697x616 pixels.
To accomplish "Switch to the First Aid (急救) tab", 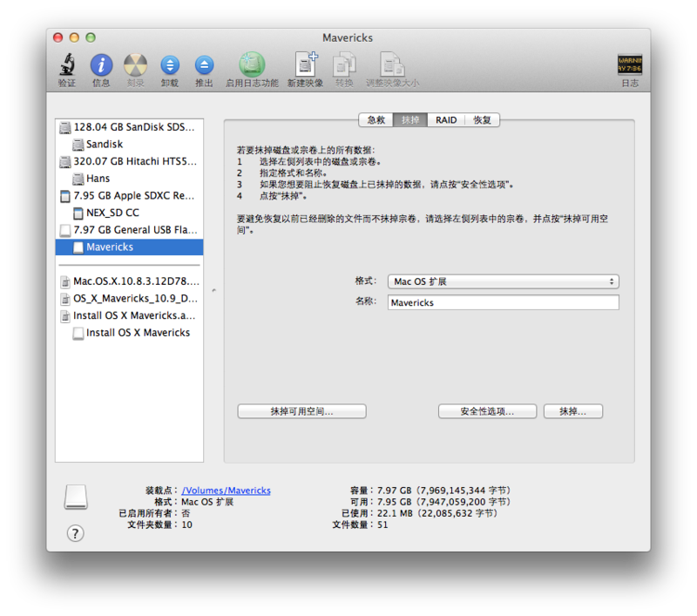I will click(x=376, y=120).
